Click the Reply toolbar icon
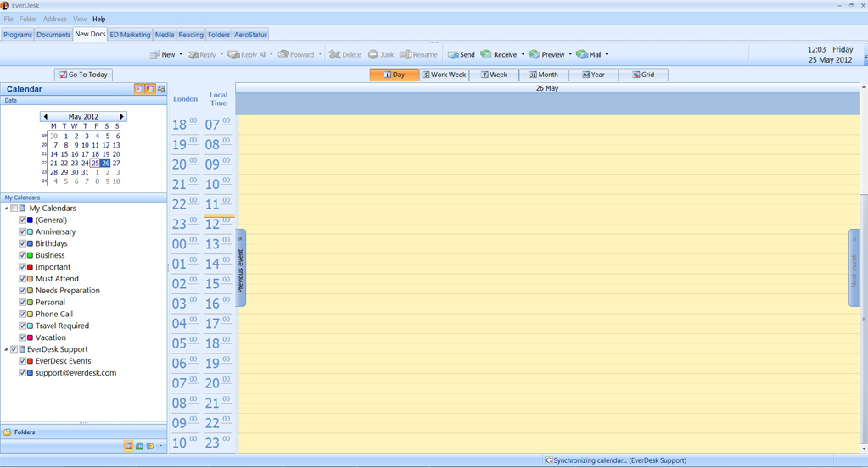The width and height of the screenshot is (868, 468). [x=193, y=54]
